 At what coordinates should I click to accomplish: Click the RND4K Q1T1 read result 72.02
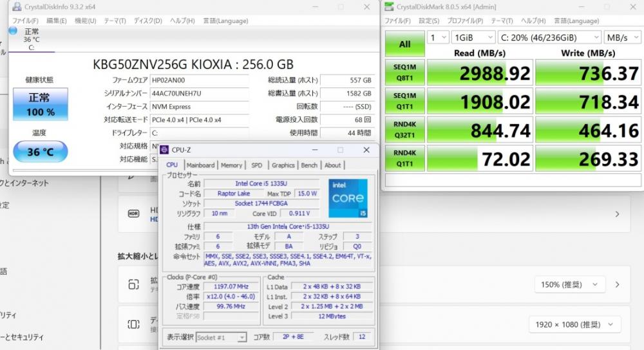click(x=480, y=158)
